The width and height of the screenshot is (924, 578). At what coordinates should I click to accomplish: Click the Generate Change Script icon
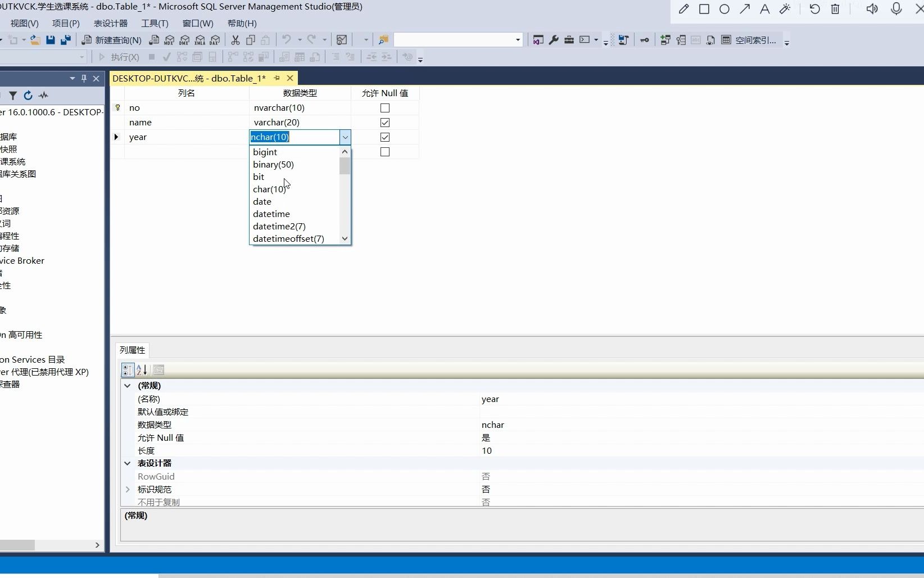[623, 40]
